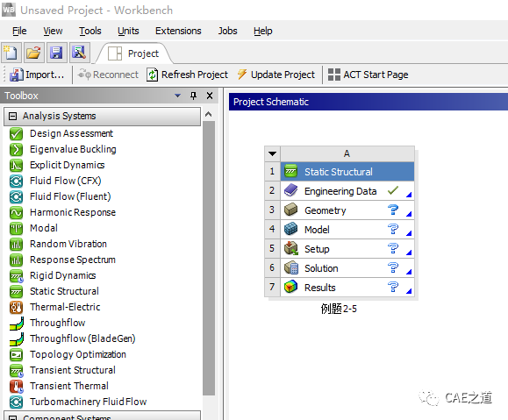The width and height of the screenshot is (508, 420).
Task: Click the Open project folder icon
Action: tap(33, 52)
